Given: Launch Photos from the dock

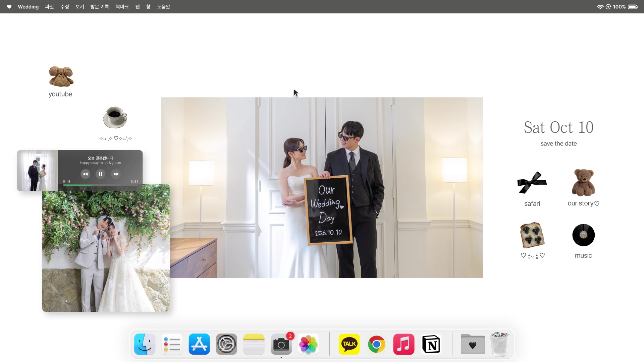Looking at the screenshot, I should [308, 344].
